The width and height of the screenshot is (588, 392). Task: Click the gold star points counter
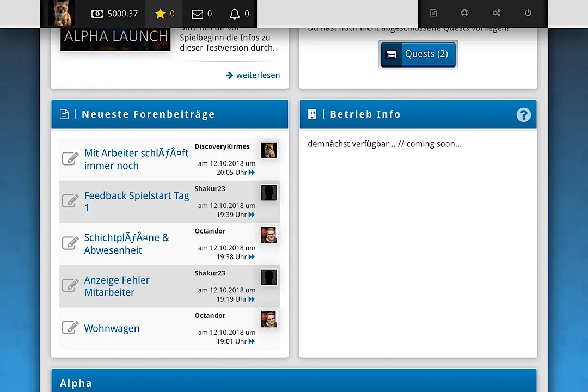(164, 14)
